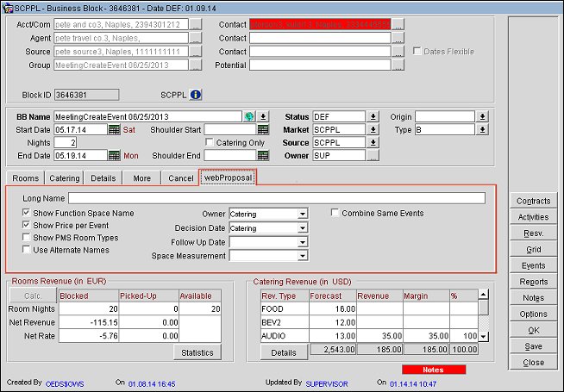
Task: Expand the Status list arrow
Action: [x=373, y=116]
